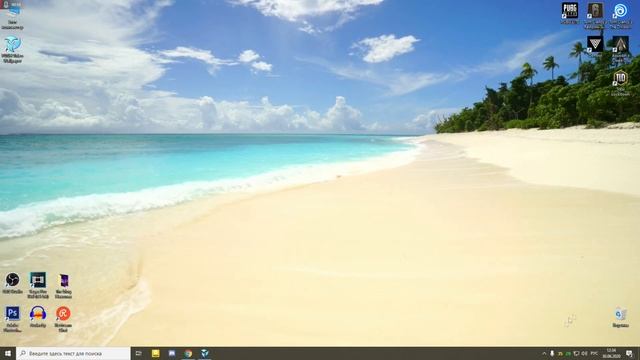
Task: Open the yellow sticky notes taskbar app
Action: (x=156, y=353)
